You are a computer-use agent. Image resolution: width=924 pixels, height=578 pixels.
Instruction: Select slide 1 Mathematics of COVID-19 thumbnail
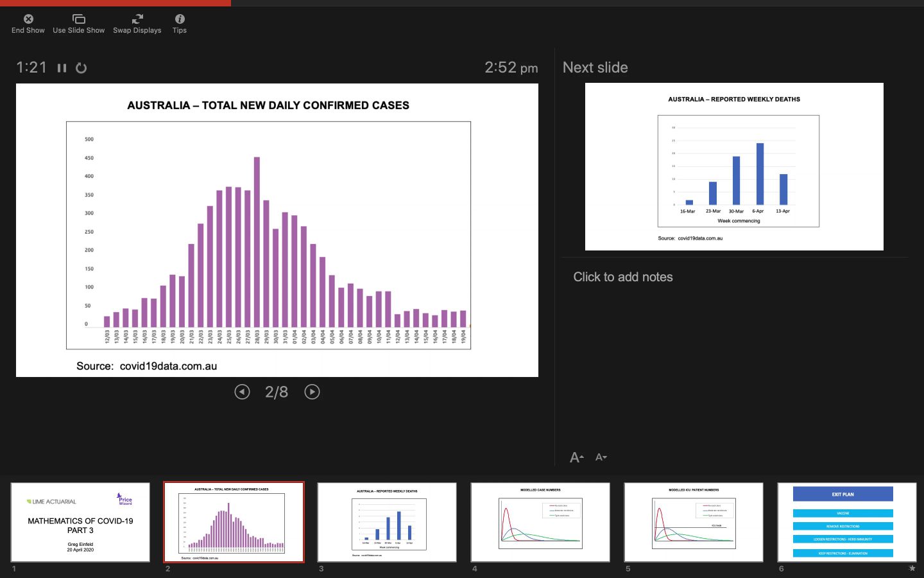(80, 522)
